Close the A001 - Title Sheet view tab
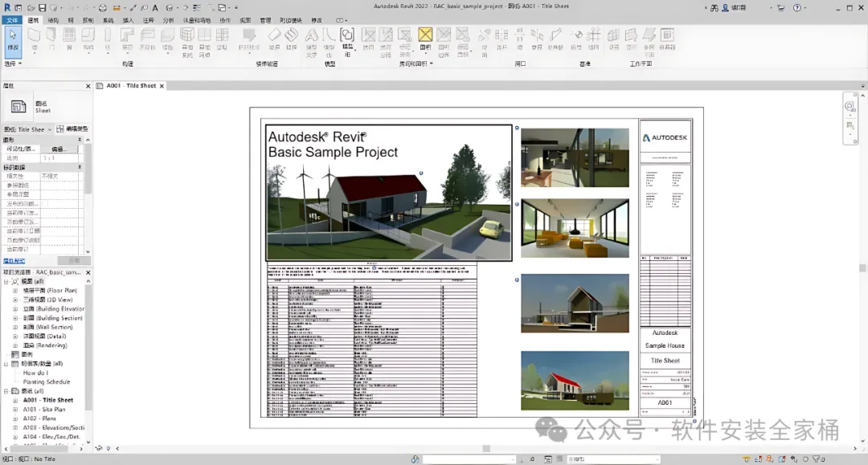This screenshot has width=868, height=465. 162,86
